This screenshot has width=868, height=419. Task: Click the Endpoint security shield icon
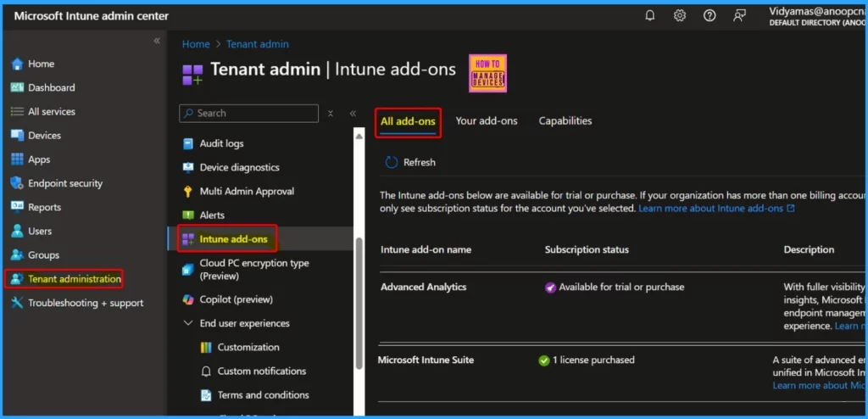point(17,183)
